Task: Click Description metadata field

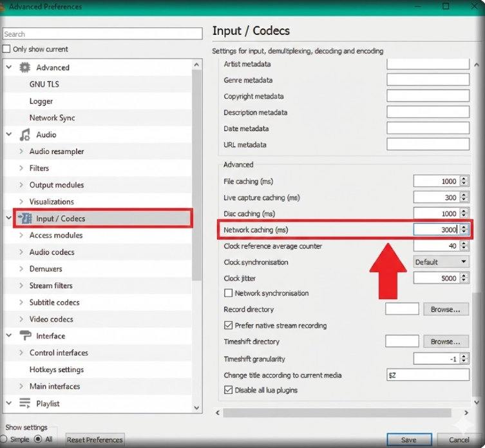Action: tap(428, 112)
